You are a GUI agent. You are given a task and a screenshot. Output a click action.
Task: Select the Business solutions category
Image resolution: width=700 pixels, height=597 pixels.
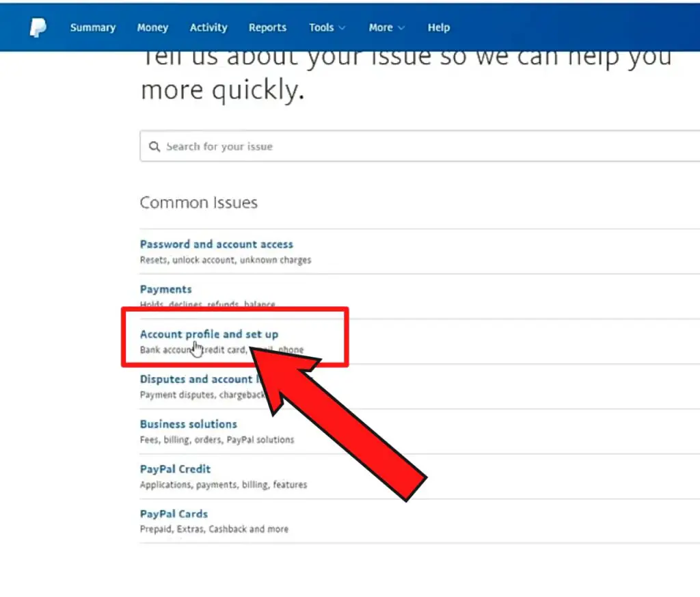[189, 424]
